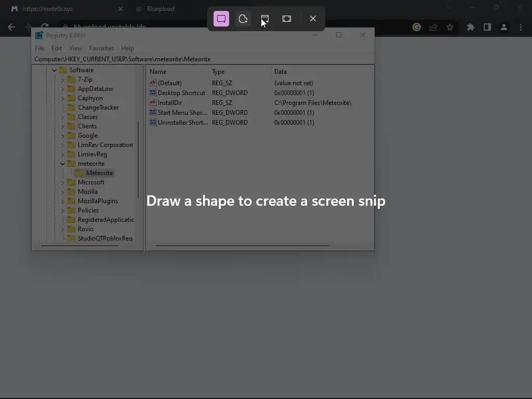Close the snipping toolbar
The width and height of the screenshot is (532, 399).
point(313,19)
